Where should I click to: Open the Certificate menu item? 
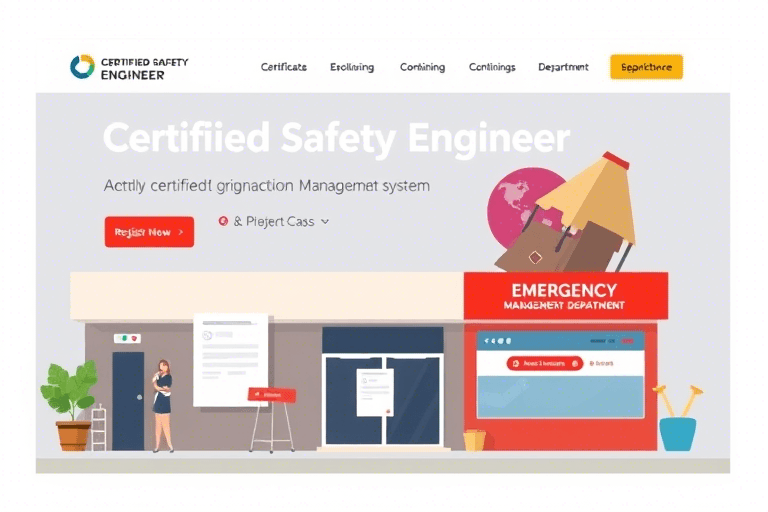pos(284,67)
